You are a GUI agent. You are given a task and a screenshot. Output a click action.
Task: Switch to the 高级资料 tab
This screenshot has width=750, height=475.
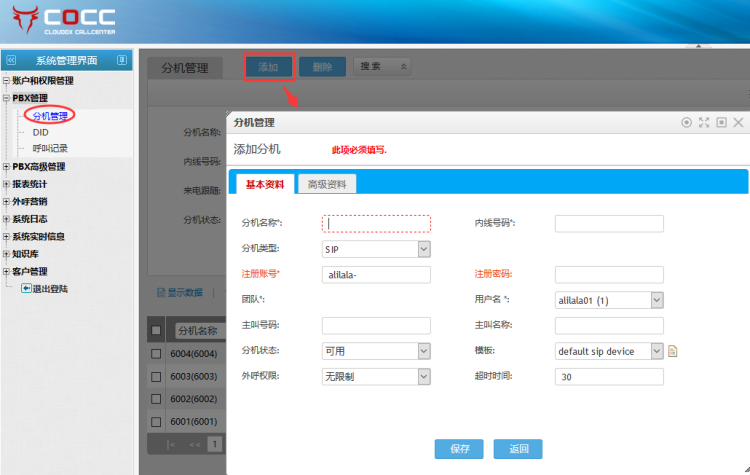pos(327,184)
